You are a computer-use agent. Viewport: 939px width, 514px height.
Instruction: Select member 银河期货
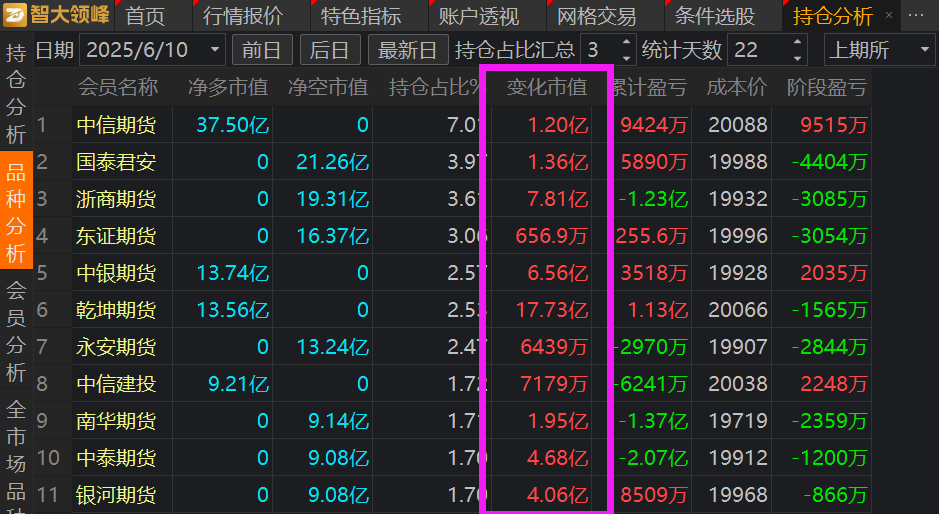[116, 495]
